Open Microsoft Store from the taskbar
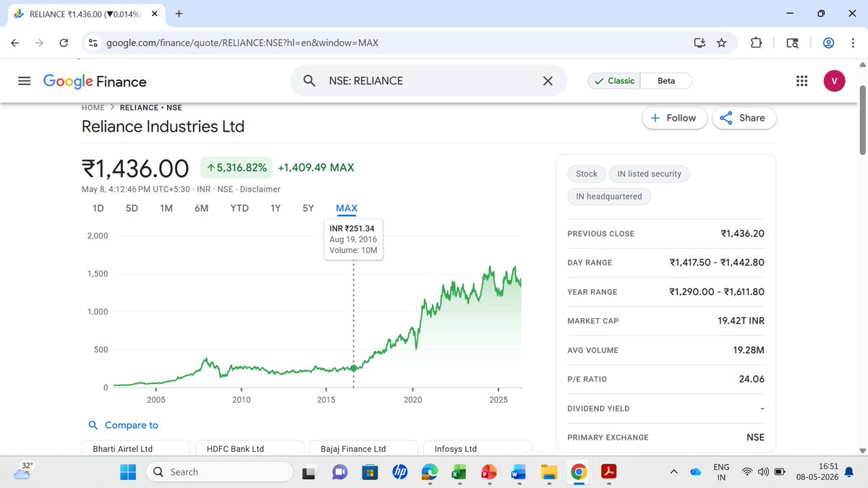 coord(369,472)
